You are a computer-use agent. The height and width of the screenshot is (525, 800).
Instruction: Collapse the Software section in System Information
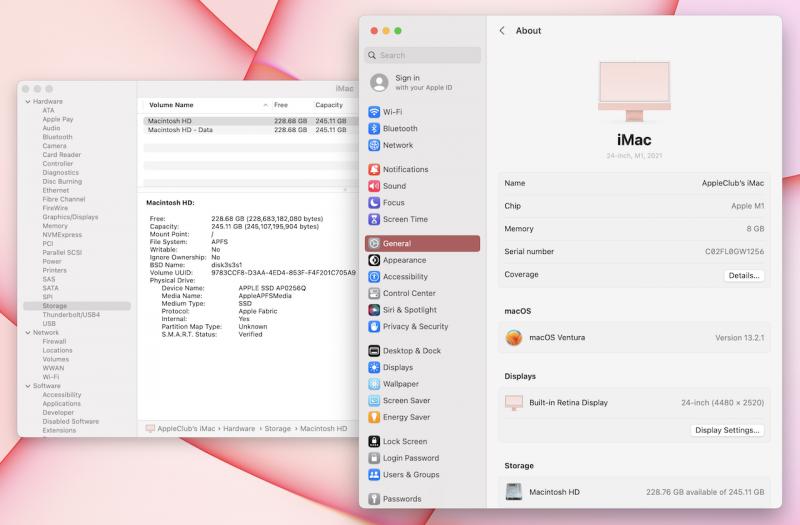[28, 386]
